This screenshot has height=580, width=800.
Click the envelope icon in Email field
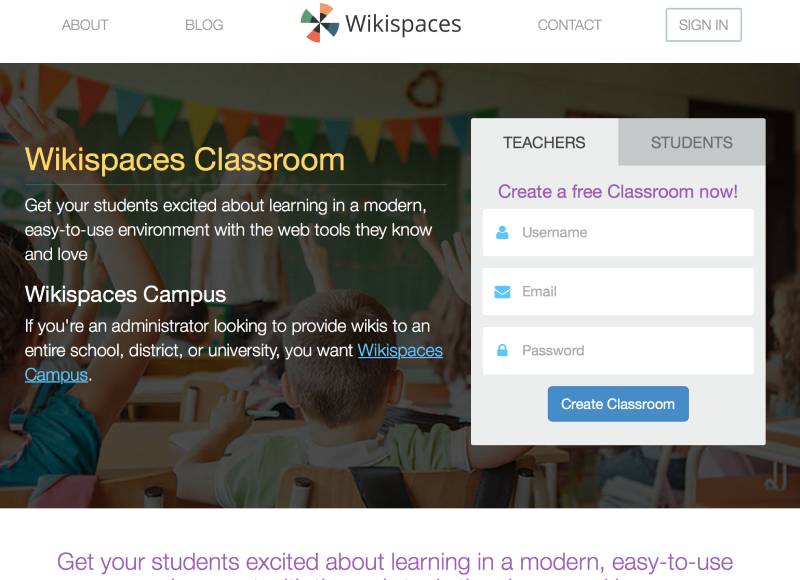[502, 292]
